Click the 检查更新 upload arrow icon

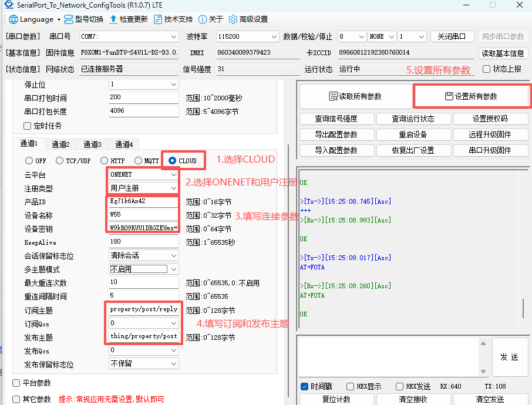click(113, 19)
